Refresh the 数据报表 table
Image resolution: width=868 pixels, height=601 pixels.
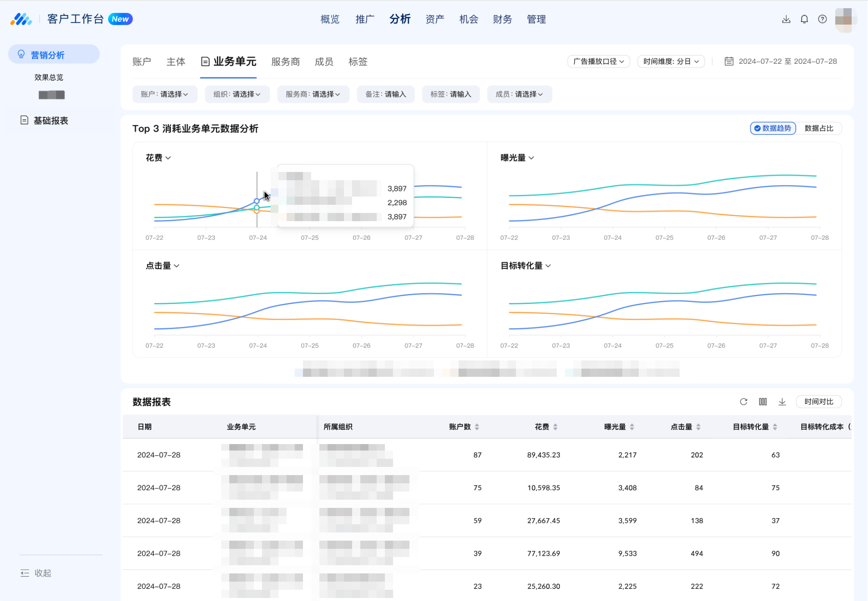tap(743, 401)
